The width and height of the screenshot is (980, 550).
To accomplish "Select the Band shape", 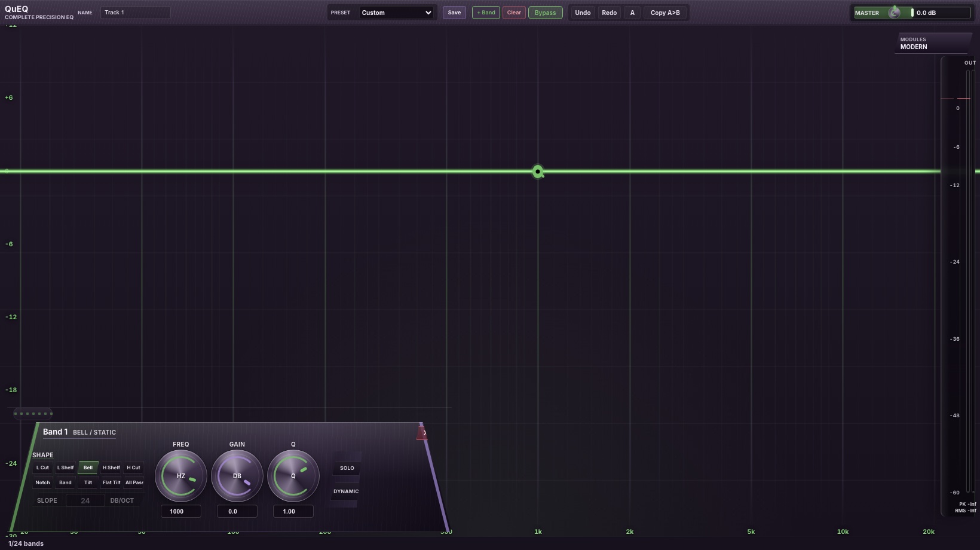I will click(x=65, y=482).
